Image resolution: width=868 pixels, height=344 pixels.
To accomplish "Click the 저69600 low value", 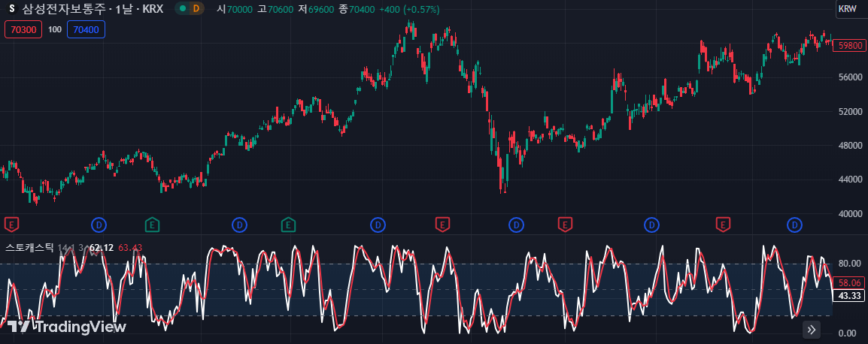I will click(x=316, y=10).
